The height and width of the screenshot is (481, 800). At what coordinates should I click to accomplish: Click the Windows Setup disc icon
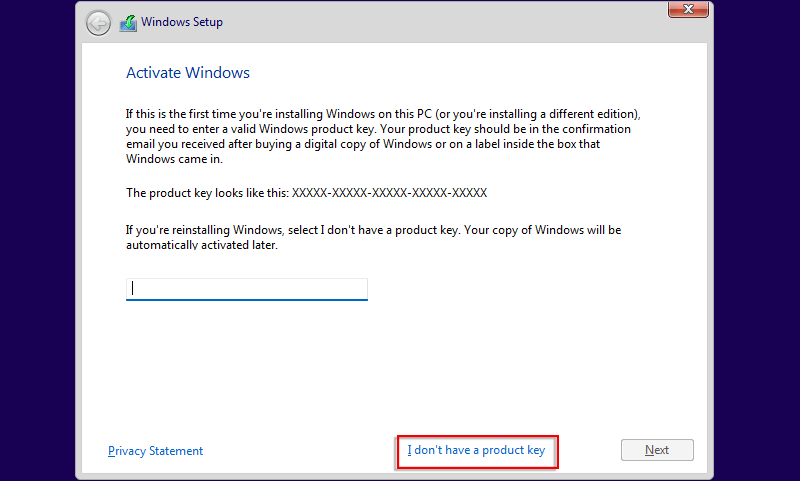click(128, 23)
